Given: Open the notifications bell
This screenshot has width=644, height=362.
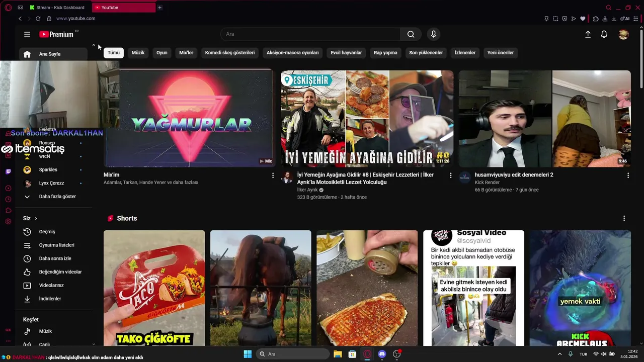Looking at the screenshot, I should (x=604, y=34).
